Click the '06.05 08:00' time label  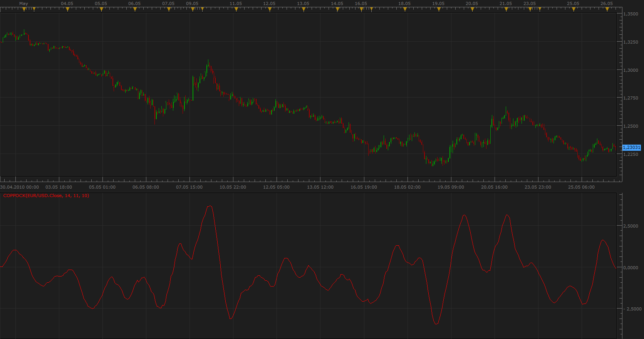click(x=146, y=187)
